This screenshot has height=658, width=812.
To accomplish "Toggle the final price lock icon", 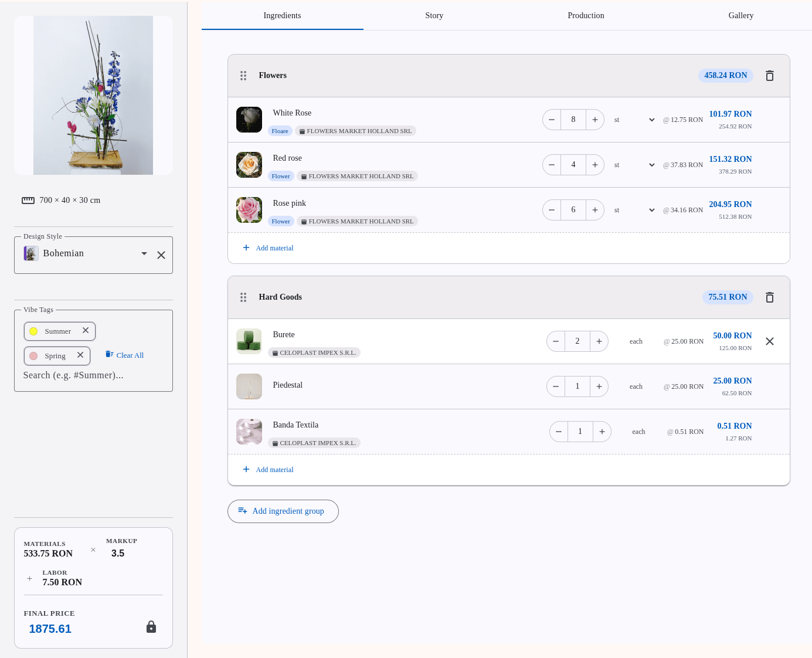I will point(151,627).
